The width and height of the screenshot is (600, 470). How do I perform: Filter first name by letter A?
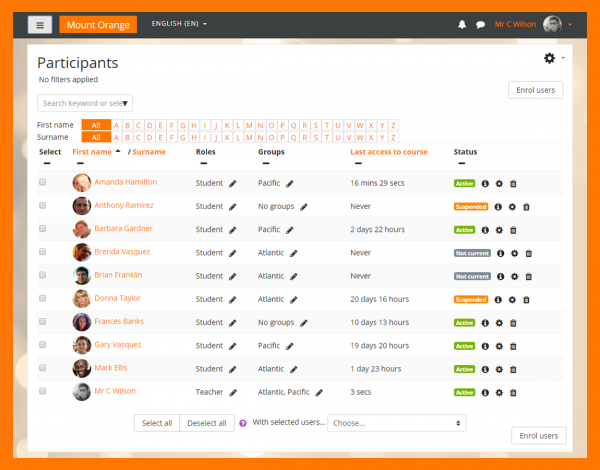point(116,125)
